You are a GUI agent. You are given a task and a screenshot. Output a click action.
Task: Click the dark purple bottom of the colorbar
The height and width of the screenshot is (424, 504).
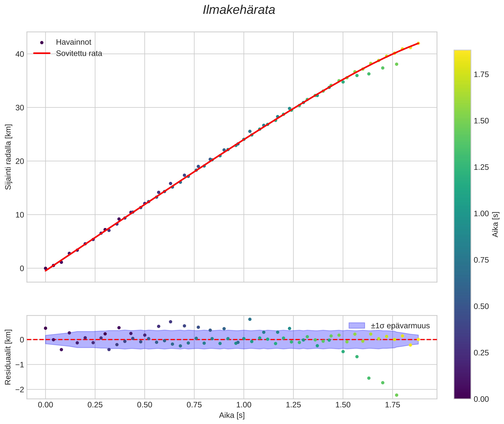click(462, 395)
